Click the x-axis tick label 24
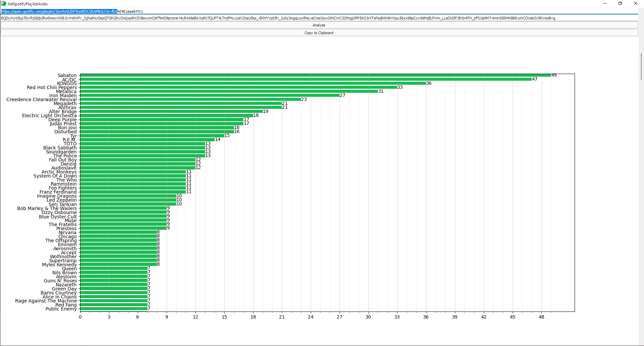Screen dimensions: 644x346 [311, 317]
